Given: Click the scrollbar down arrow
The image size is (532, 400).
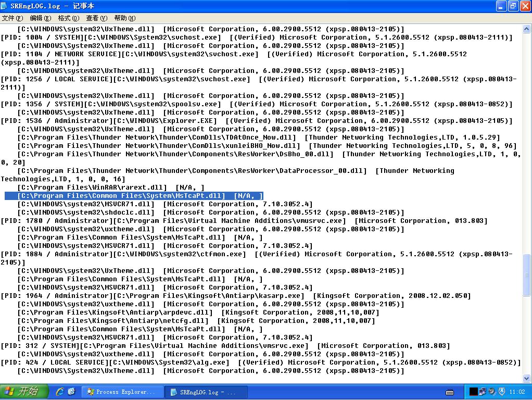Looking at the screenshot, I should (527, 378).
